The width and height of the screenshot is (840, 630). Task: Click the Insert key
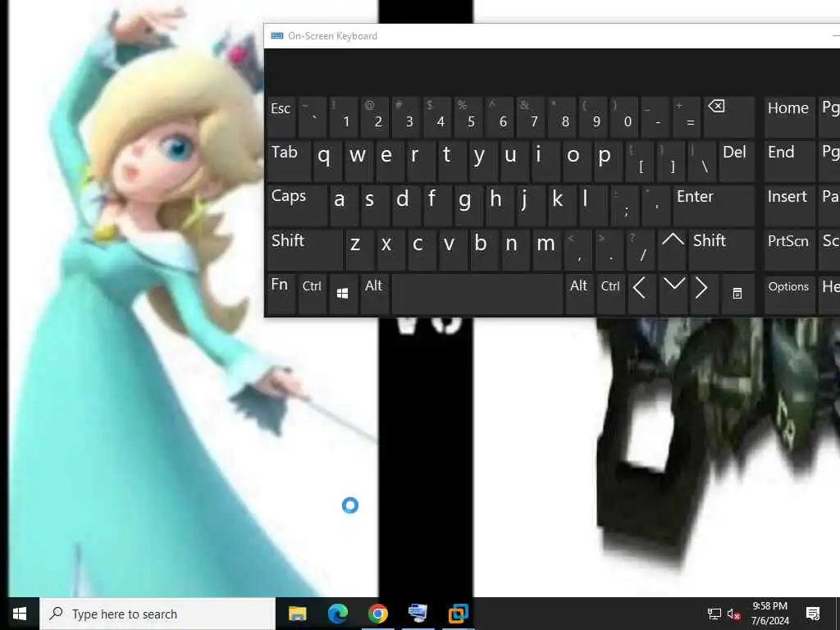(790, 205)
